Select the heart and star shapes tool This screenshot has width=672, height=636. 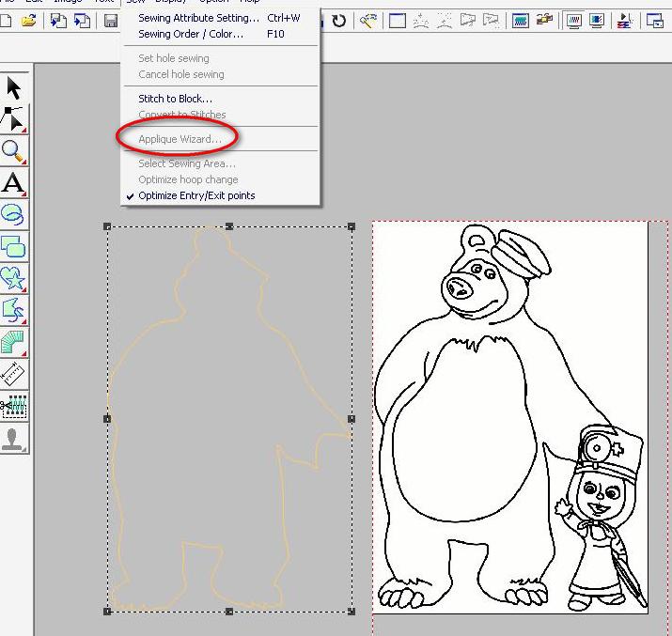pos(14,279)
